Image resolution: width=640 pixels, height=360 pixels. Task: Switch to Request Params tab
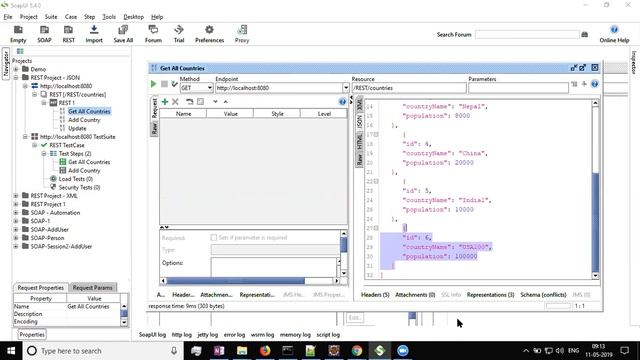(93, 287)
